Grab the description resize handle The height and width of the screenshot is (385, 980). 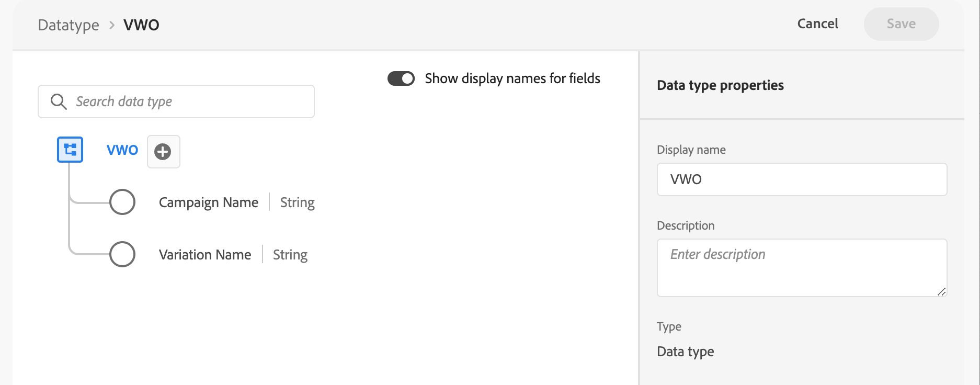tap(941, 291)
